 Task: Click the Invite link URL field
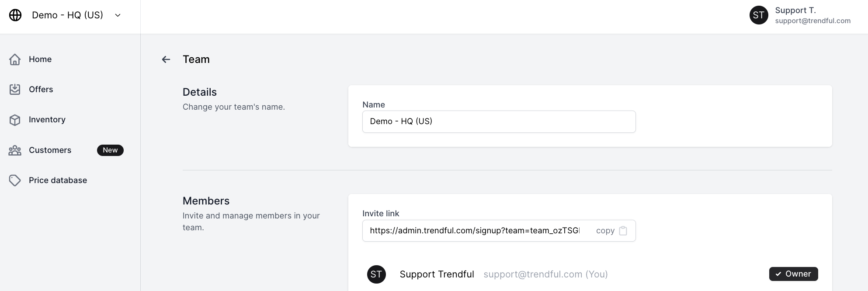click(x=474, y=231)
